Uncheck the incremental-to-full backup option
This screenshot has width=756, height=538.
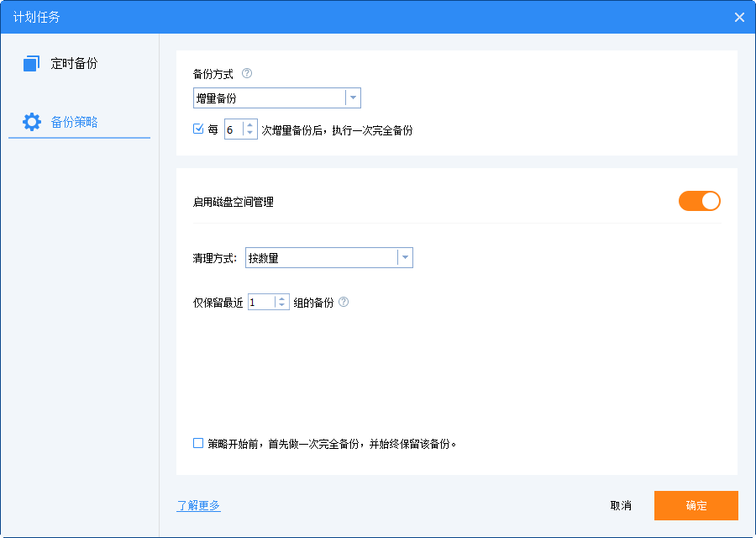[x=200, y=130]
